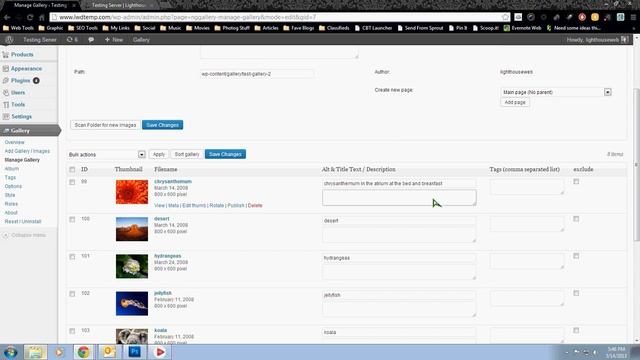Open the red play app in taskbar
The width and height of the screenshot is (640, 360).
coord(160,352)
